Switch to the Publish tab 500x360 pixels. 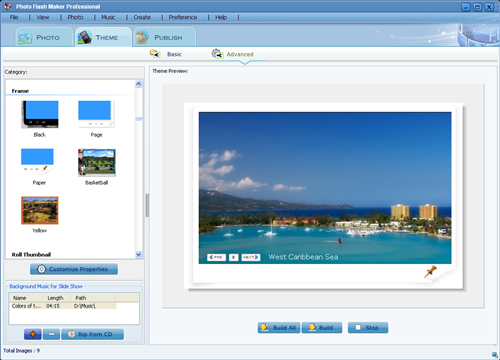tap(165, 37)
